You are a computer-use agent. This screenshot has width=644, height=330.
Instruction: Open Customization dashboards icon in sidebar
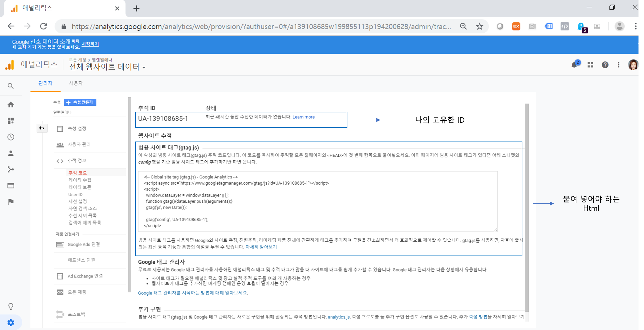click(x=11, y=121)
